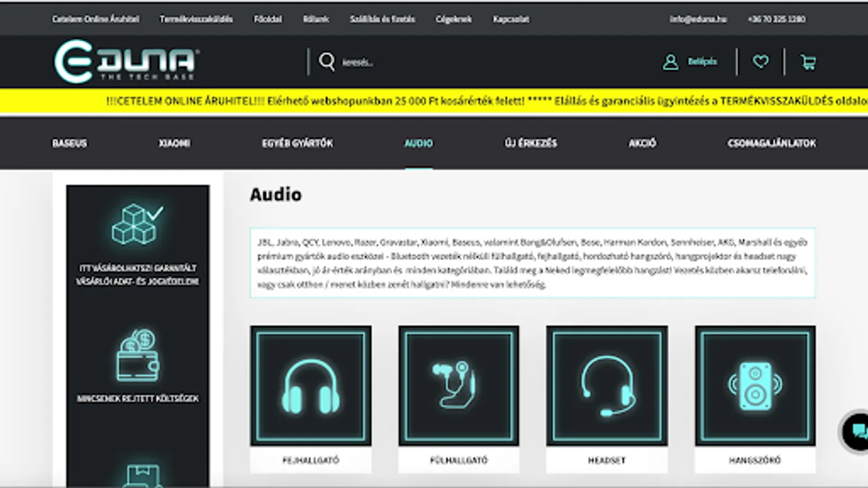868x488 pixels.
Task: Open the BASEUS menu
Action: [x=69, y=143]
